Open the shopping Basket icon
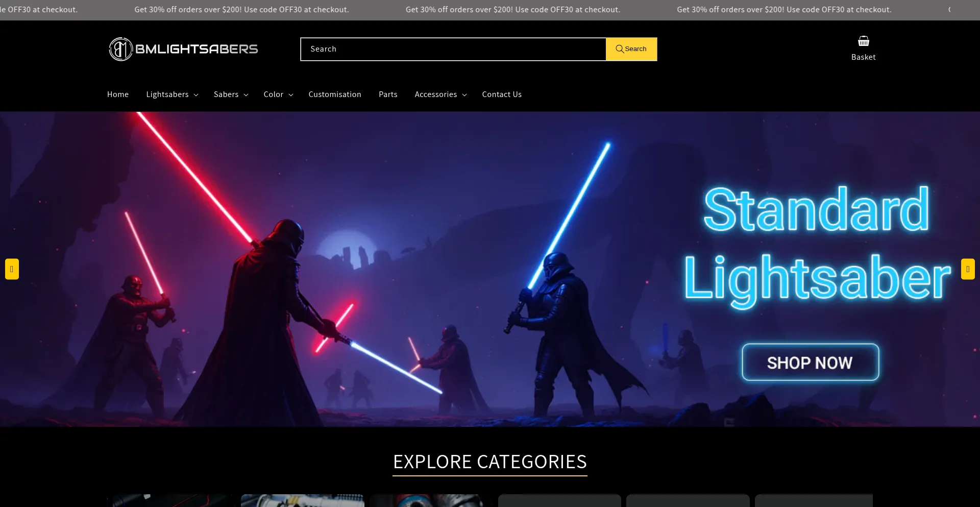This screenshot has width=980, height=507. click(863, 49)
